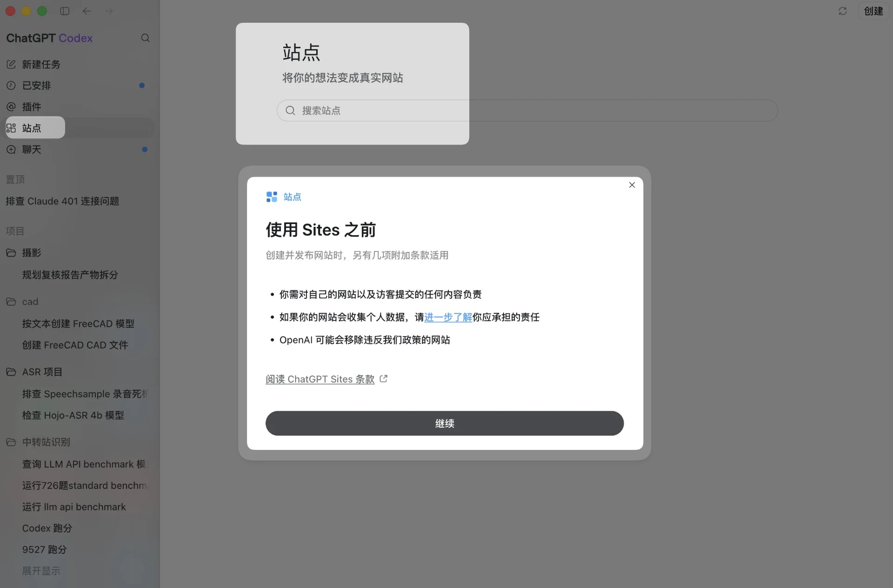This screenshot has height=588, width=893.
Task: Click the 创建 button
Action: click(x=873, y=11)
